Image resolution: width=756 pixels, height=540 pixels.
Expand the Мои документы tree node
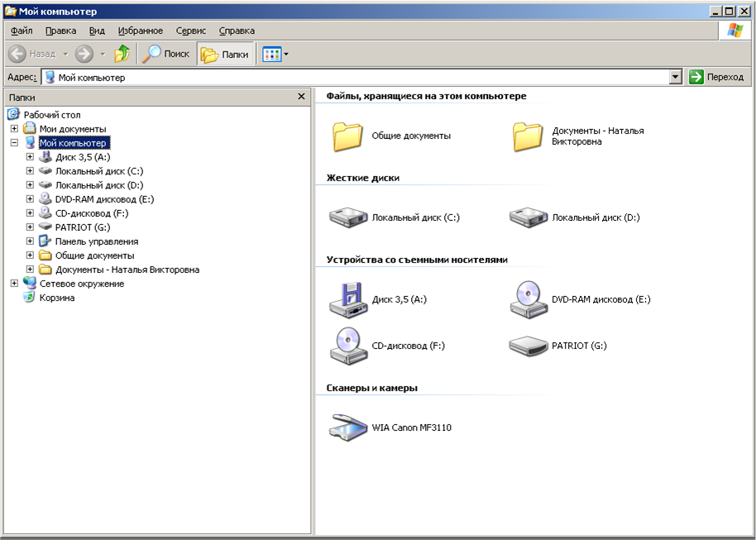(x=14, y=129)
